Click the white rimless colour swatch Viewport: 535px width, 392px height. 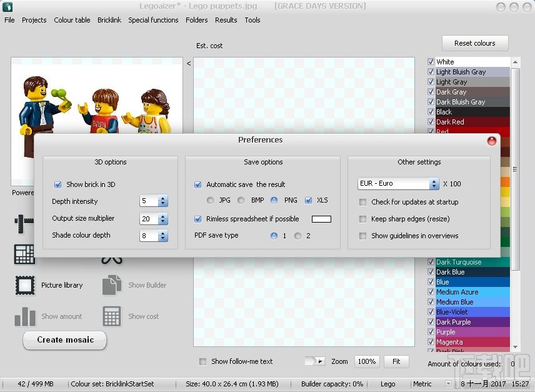click(321, 219)
